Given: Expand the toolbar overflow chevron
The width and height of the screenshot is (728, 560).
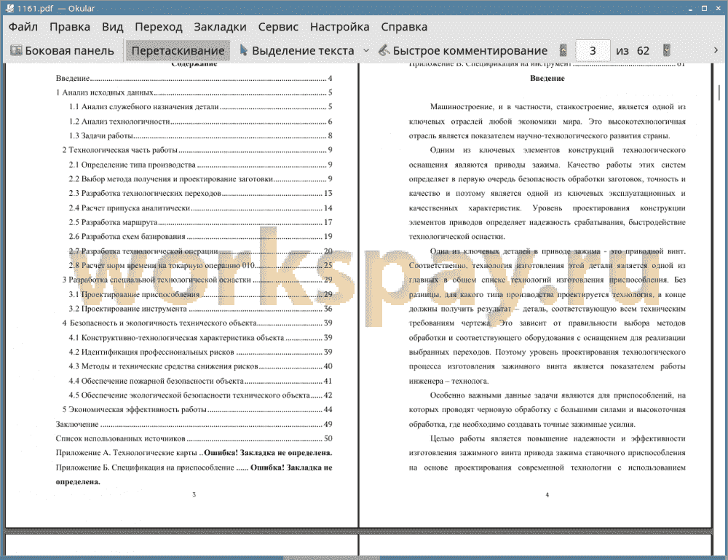Looking at the screenshot, I should [x=716, y=50].
